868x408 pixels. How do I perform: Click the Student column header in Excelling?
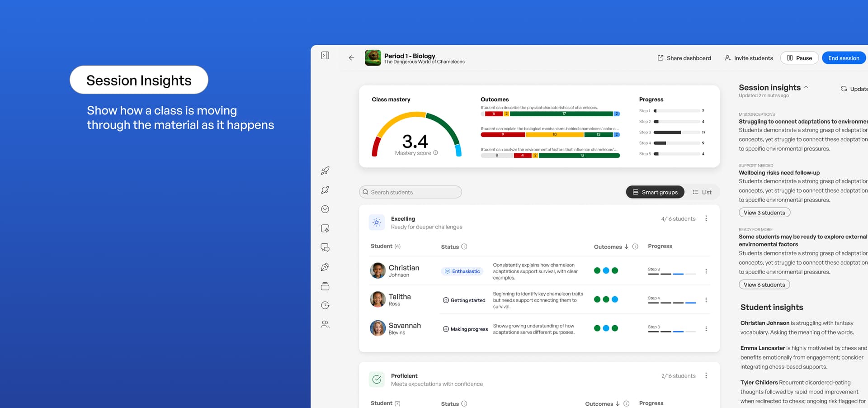click(386, 246)
